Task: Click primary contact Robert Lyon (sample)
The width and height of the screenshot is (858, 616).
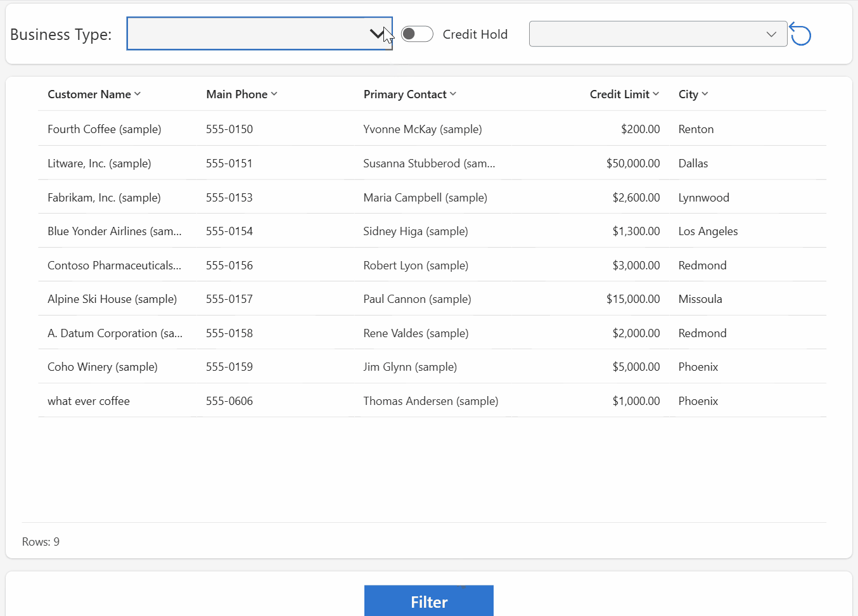Action: (416, 266)
